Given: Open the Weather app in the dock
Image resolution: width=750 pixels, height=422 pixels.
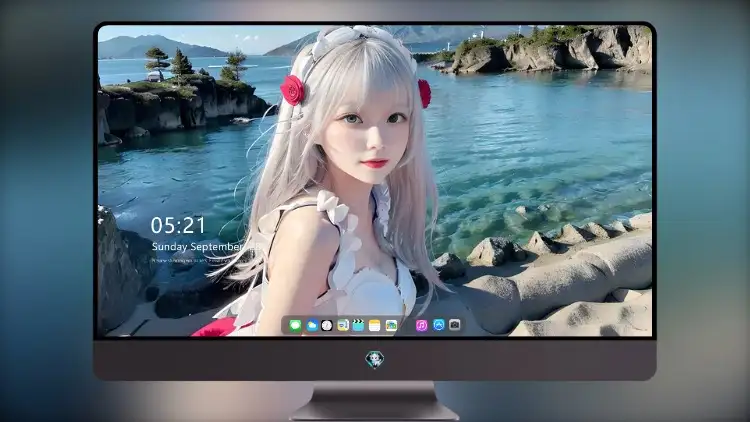Looking at the screenshot, I should (311, 325).
